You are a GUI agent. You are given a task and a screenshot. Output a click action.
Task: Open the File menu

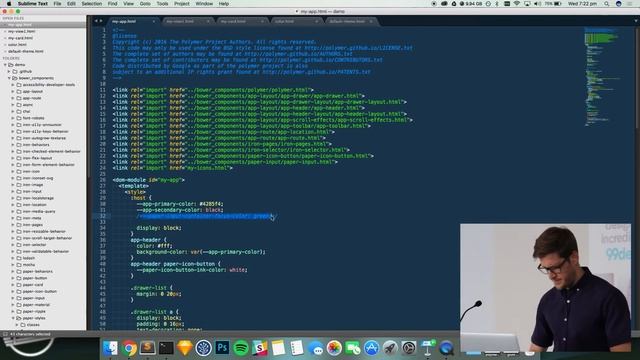(x=57, y=4)
